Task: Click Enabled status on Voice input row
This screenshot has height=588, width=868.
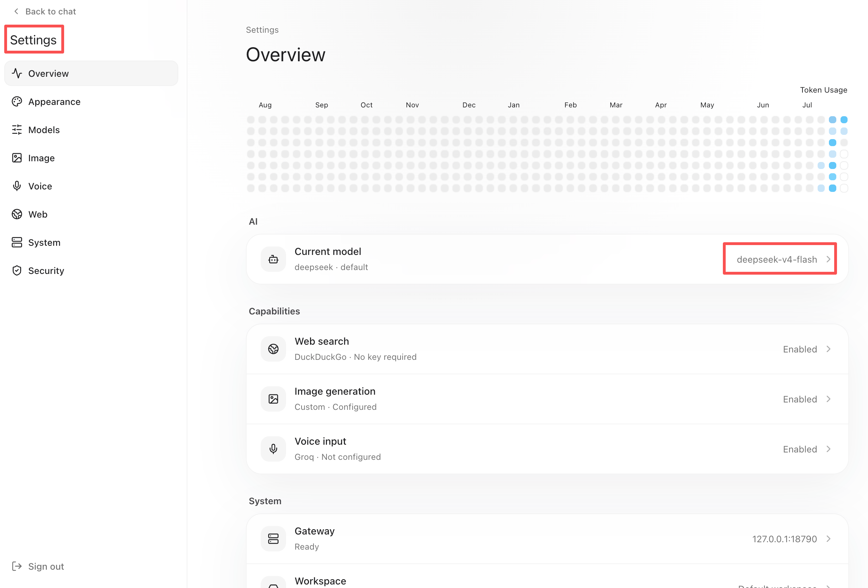Action: (x=800, y=449)
